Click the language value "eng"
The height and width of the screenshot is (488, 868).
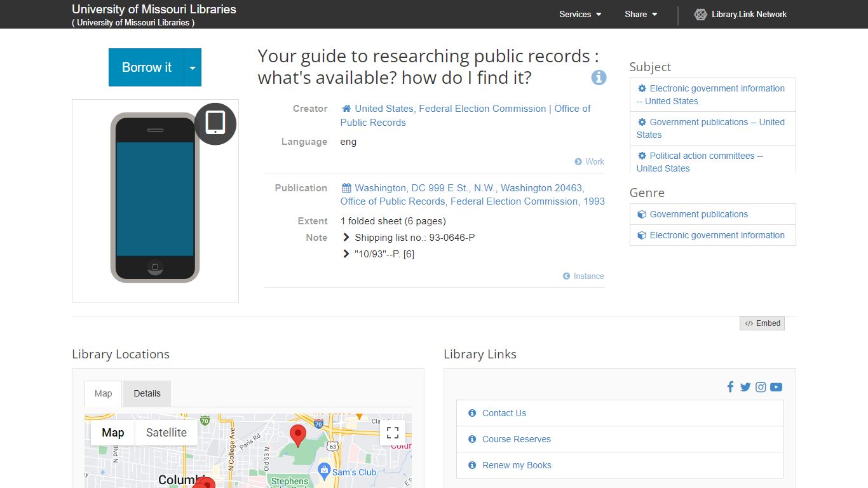point(348,142)
